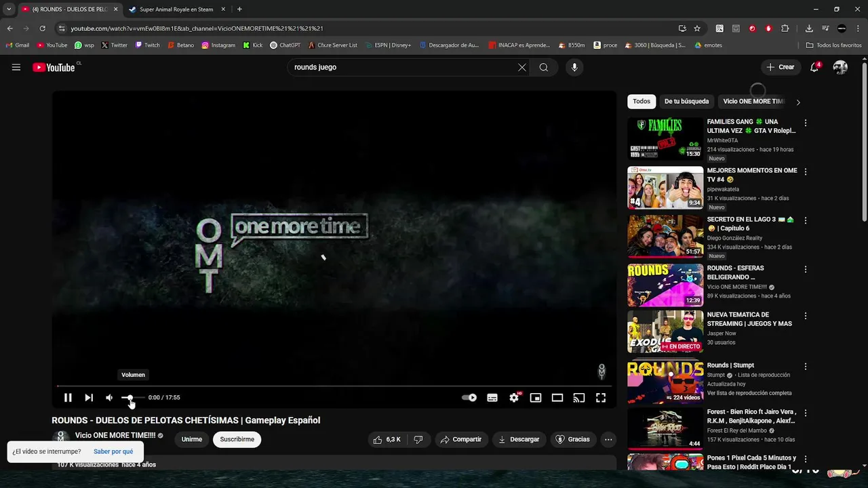The height and width of the screenshot is (488, 868).
Task: Bookmark this page with star
Action: tap(697, 28)
